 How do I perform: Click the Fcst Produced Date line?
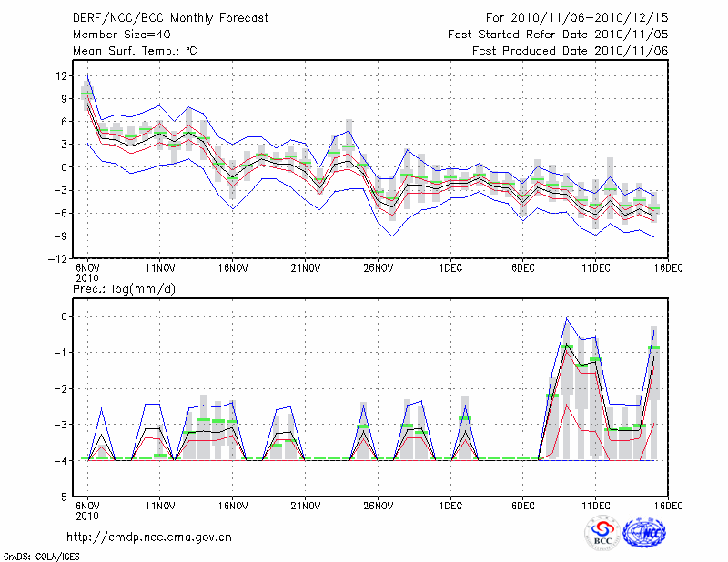(x=570, y=51)
